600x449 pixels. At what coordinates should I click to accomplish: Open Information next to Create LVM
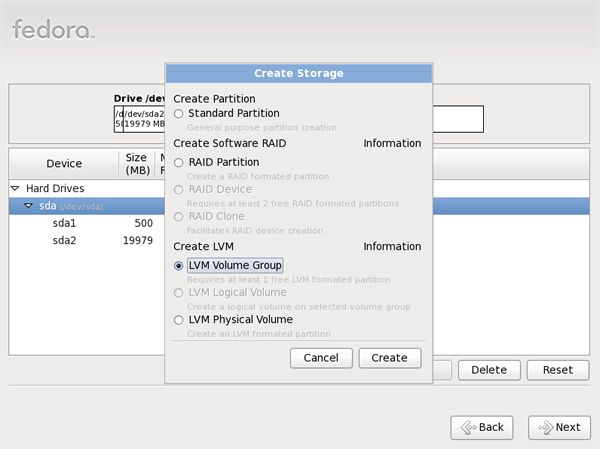[x=392, y=246]
